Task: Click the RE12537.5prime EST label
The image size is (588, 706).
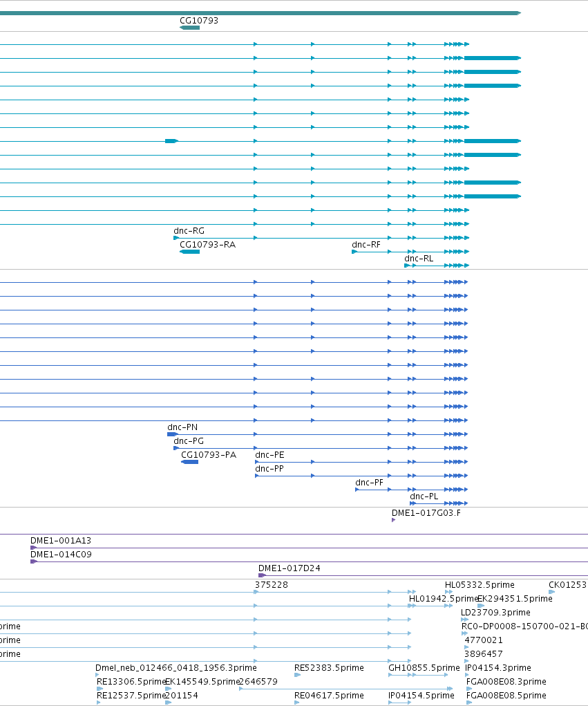Action: pos(131,696)
